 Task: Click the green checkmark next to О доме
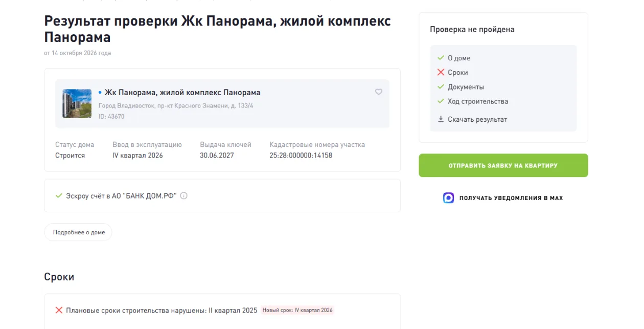[x=441, y=58]
